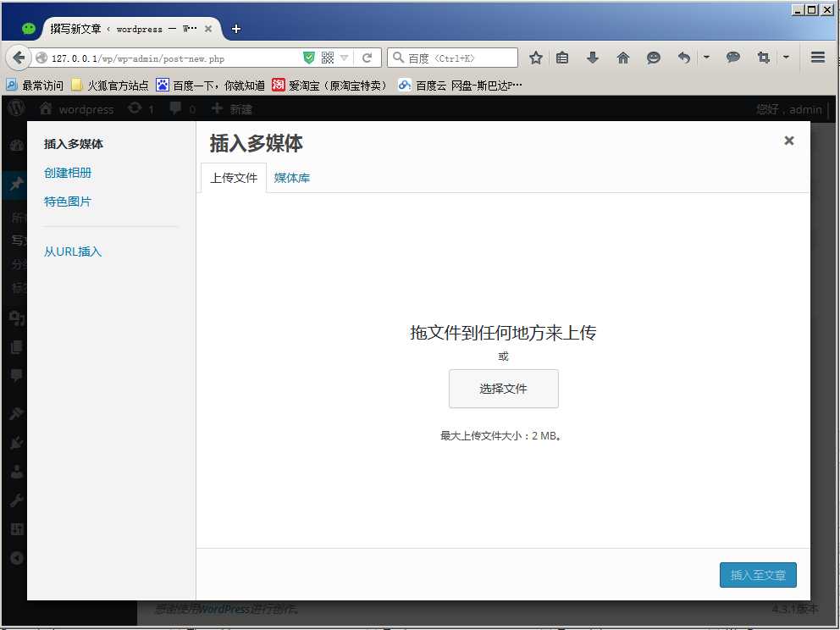Select the 撰写新文章 browser tab
This screenshot has width=840, height=630.
pos(133,29)
